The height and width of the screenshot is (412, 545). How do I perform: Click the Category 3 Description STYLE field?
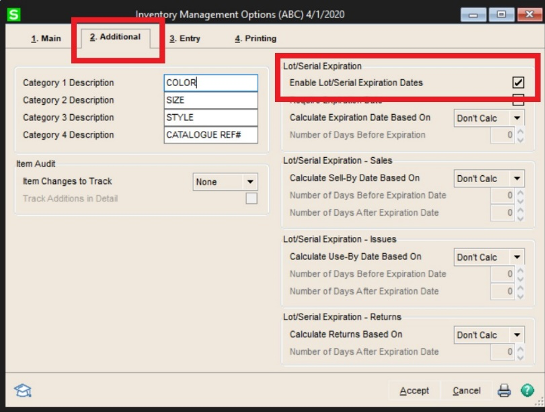(211, 118)
